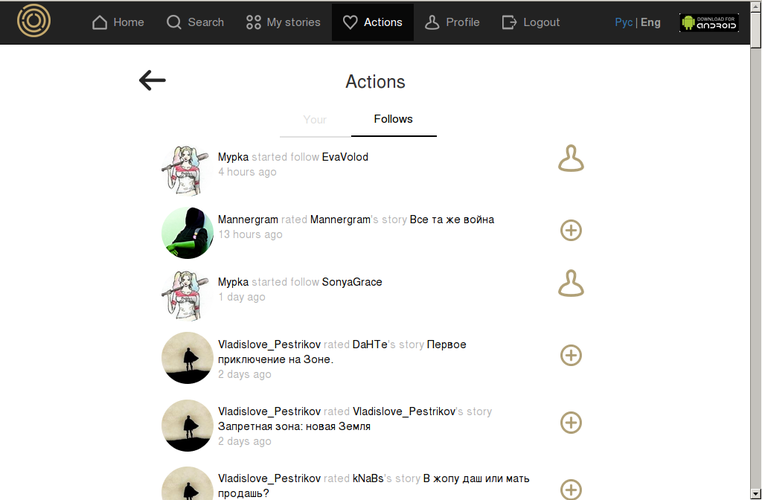
Task: Click the Actions heart icon
Action: pos(350,22)
